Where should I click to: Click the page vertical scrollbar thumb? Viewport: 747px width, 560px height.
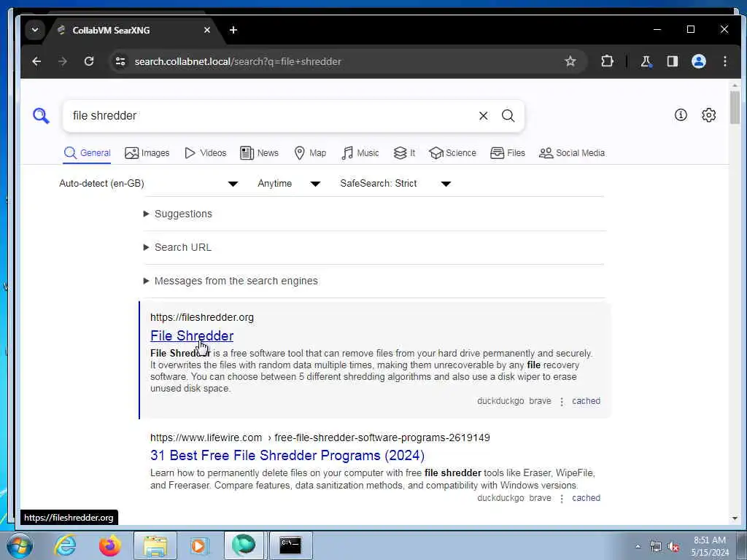pos(735,107)
